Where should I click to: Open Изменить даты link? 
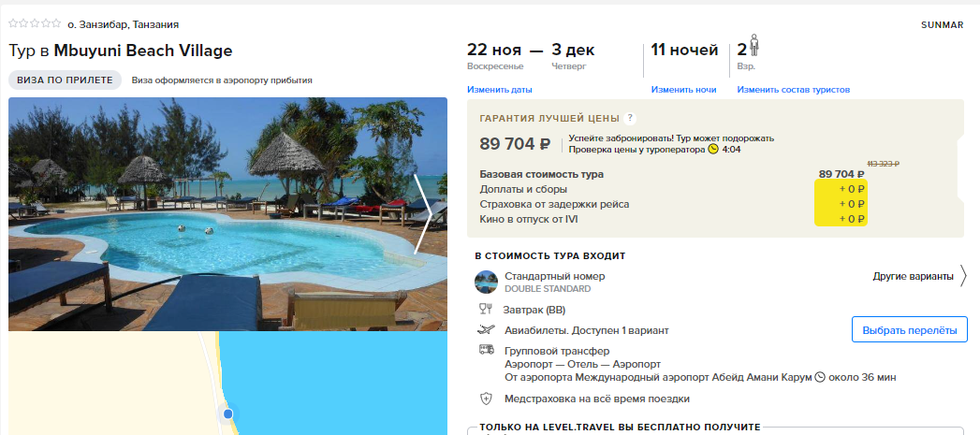tap(500, 90)
